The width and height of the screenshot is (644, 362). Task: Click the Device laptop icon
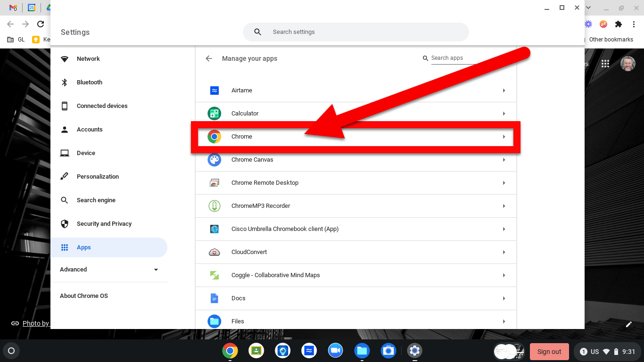[x=65, y=153]
